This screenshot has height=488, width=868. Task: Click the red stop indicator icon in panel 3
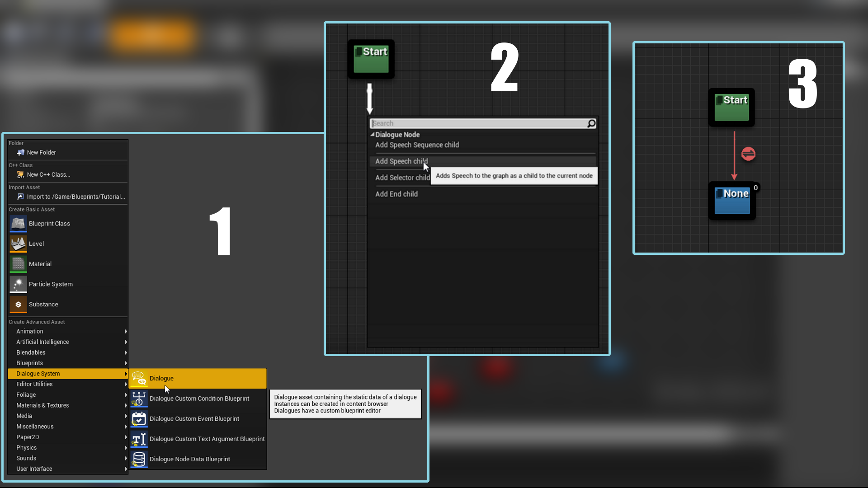coord(748,155)
